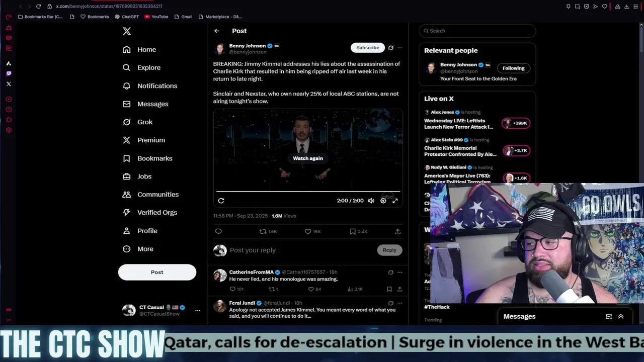The image size is (644, 362).
Task: Click the site lock icon in address bar
Action: coord(49,7)
